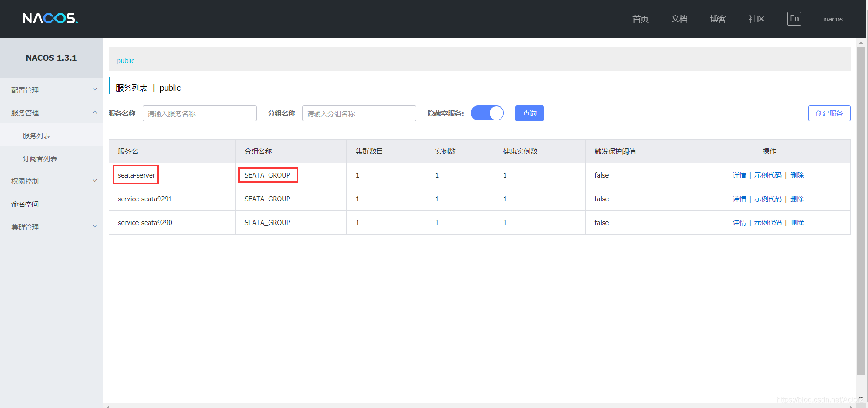Open 博客 in top navigation
The width and height of the screenshot is (868, 408).
718,19
